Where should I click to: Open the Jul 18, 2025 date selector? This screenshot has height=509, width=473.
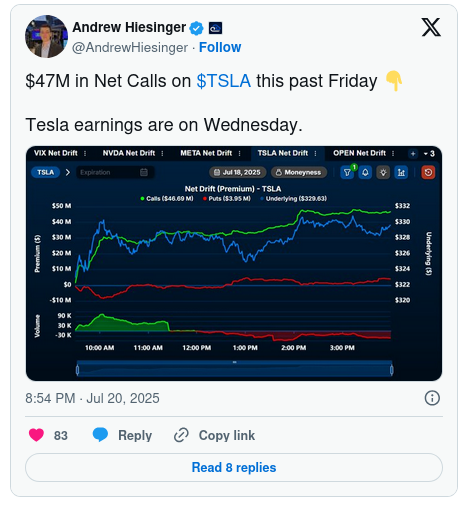click(237, 172)
